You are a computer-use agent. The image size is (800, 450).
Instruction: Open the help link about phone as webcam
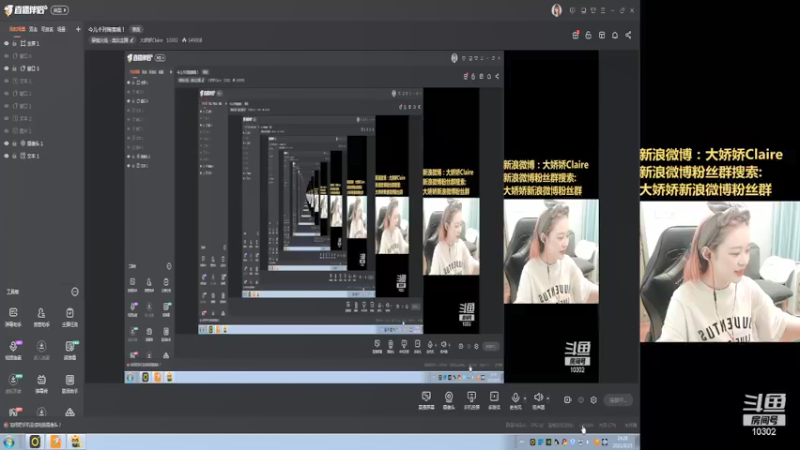point(35,424)
